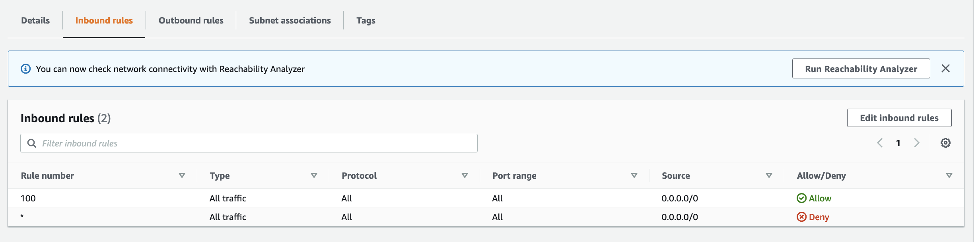Click Source 0.0.0.0/0 in Deny row
Image resolution: width=980 pixels, height=242 pixels.
point(680,217)
